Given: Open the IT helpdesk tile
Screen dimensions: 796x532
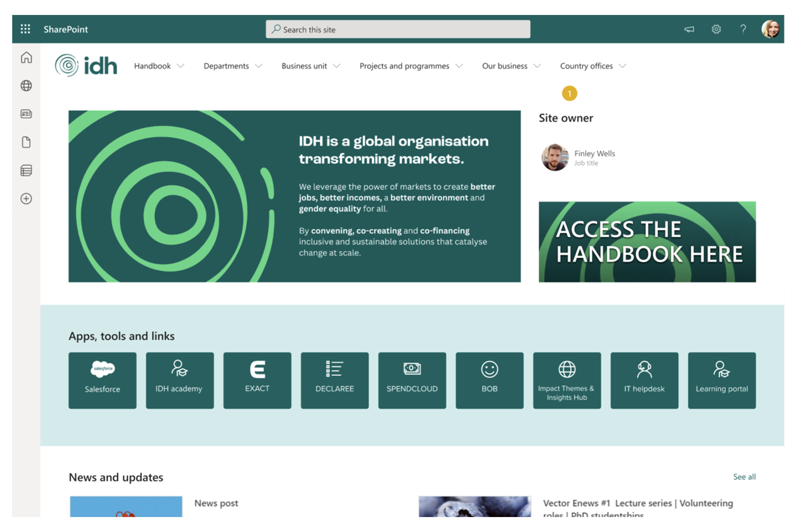Looking at the screenshot, I should (x=644, y=380).
